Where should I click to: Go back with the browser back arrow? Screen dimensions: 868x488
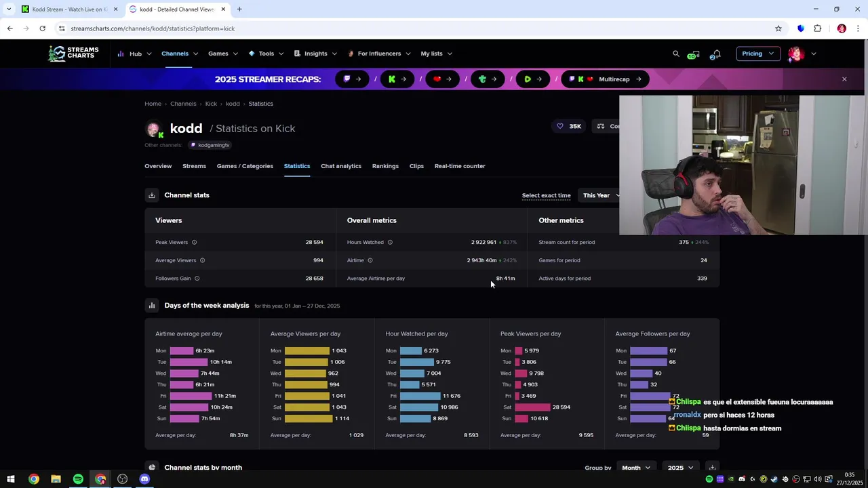click(x=9, y=28)
